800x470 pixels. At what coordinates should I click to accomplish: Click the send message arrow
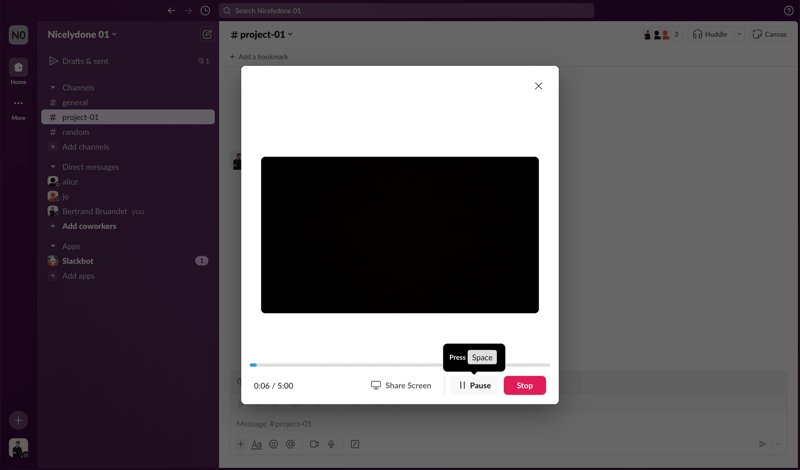[x=762, y=444]
